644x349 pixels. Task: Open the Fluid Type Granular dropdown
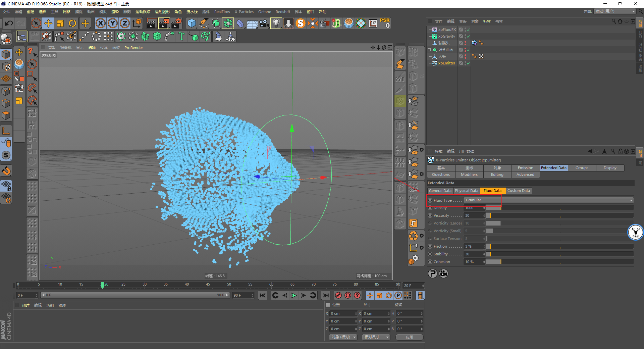point(549,200)
